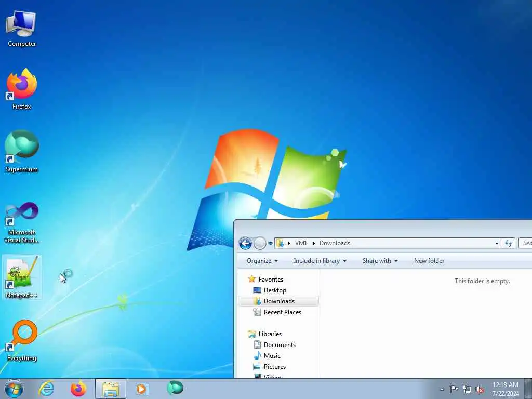Click the folder icon in the address bar
The height and width of the screenshot is (399, 532).
pyautogui.click(x=280, y=243)
